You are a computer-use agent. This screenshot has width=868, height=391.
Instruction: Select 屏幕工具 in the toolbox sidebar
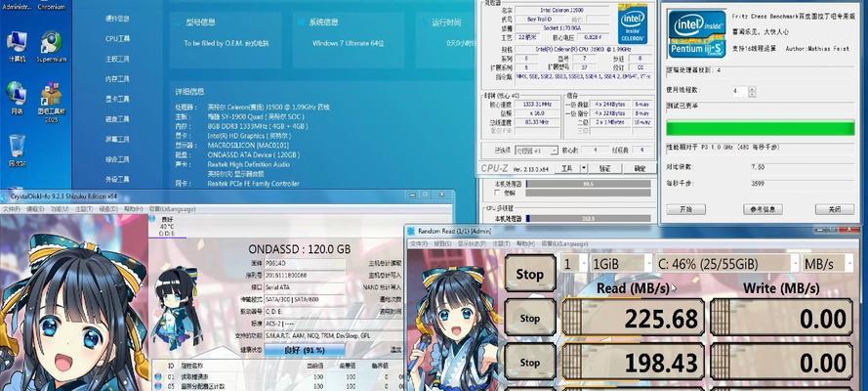[117, 139]
